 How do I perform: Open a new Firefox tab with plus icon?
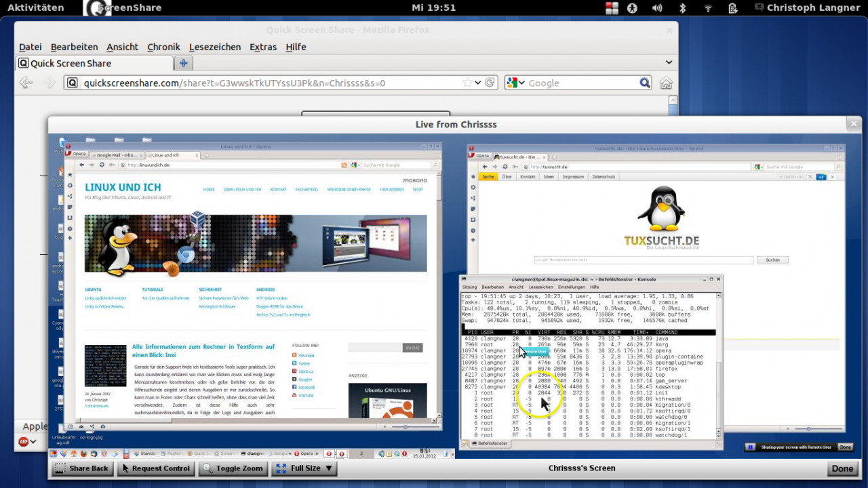[x=183, y=63]
